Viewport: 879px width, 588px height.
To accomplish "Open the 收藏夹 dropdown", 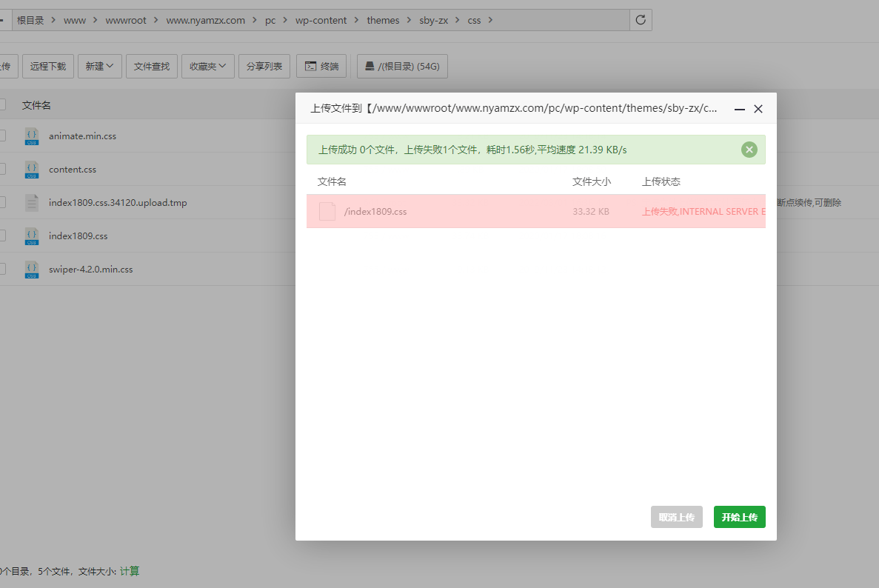I will pyautogui.click(x=207, y=66).
